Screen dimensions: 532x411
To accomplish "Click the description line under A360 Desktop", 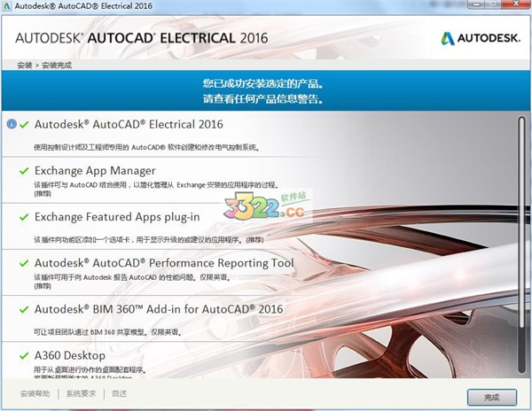I will click(x=90, y=369).
